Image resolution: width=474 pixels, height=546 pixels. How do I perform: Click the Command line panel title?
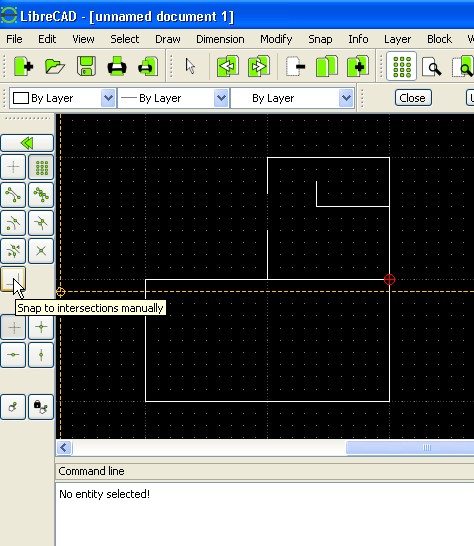click(x=91, y=471)
